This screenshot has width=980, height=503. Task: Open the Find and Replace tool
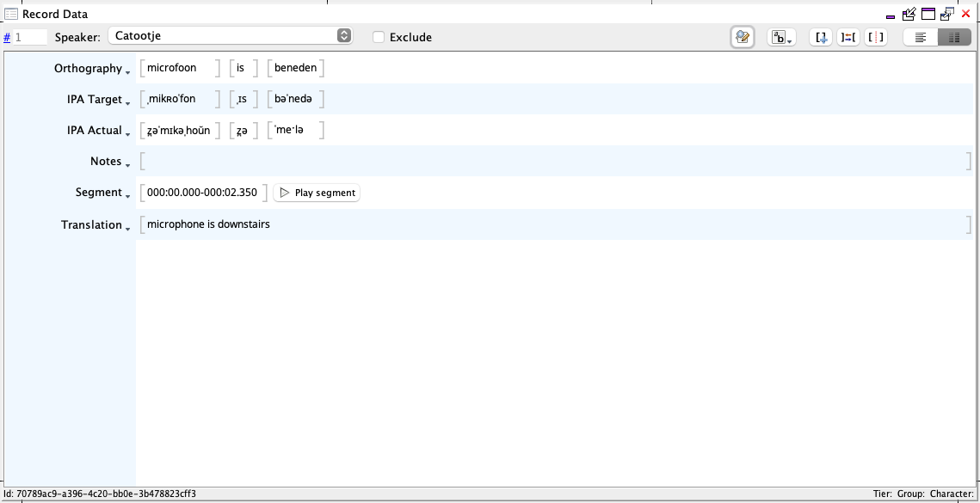tap(742, 37)
